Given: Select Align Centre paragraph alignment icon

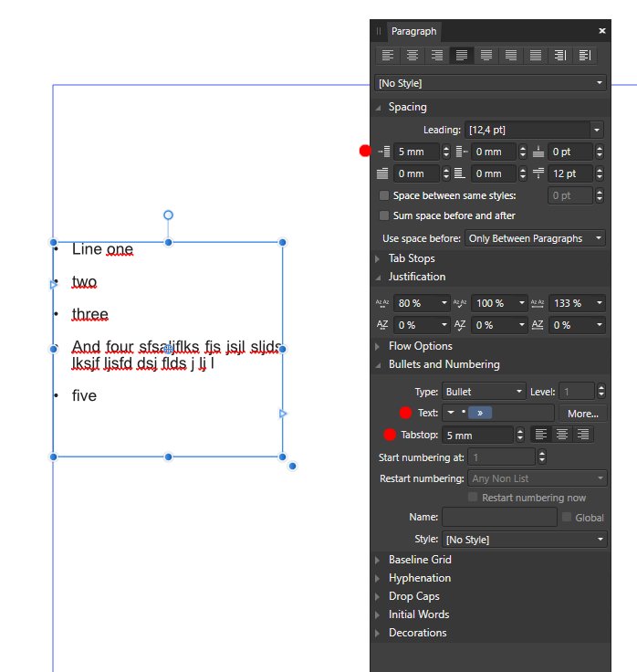Looking at the screenshot, I should tap(412, 56).
